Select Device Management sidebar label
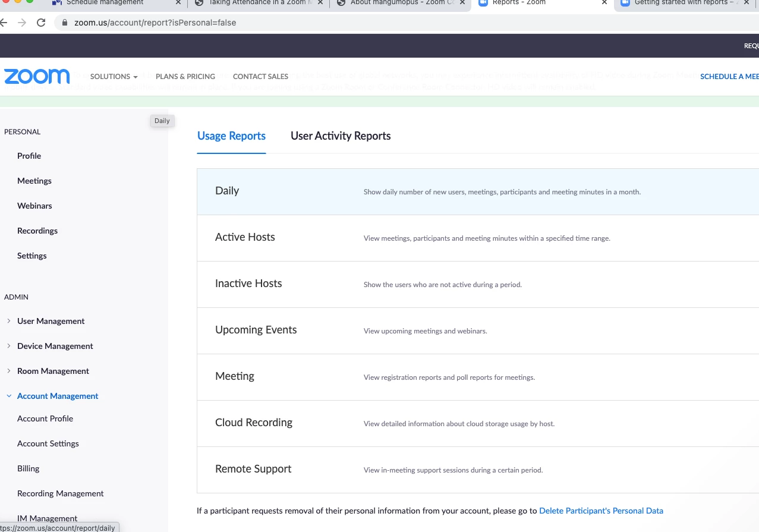This screenshot has height=532, width=759. (x=55, y=346)
